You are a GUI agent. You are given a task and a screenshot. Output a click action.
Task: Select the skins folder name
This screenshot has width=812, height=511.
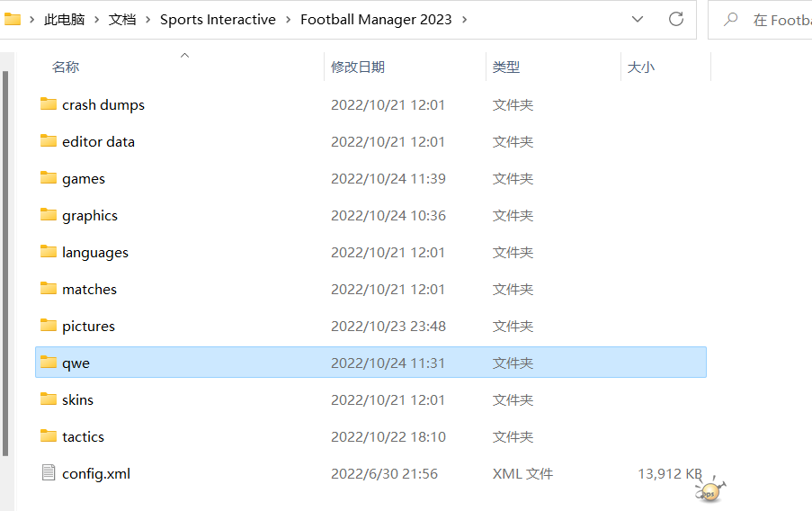77,400
